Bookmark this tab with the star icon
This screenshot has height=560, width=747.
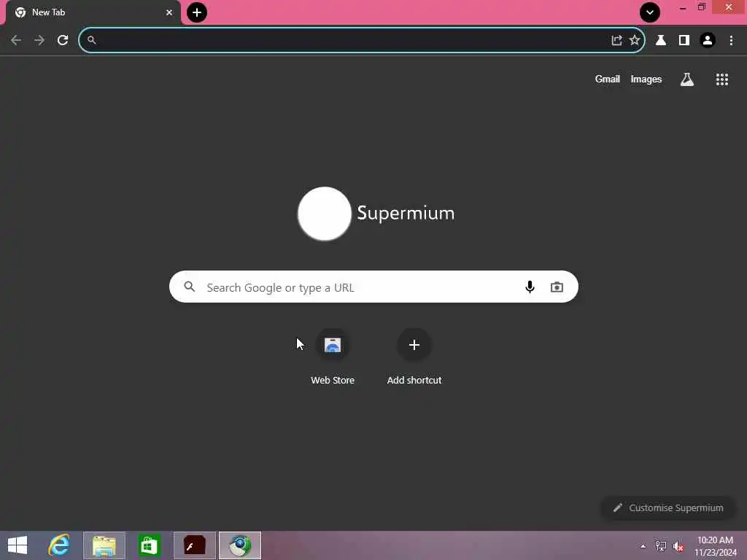(x=635, y=40)
